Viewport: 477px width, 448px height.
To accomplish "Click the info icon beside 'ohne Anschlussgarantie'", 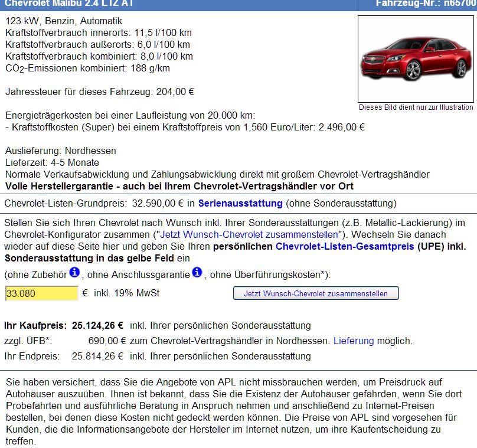I will click(x=197, y=272).
